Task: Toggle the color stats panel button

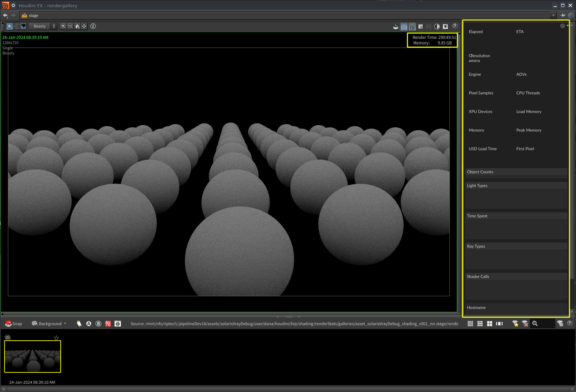Action: click(412, 27)
